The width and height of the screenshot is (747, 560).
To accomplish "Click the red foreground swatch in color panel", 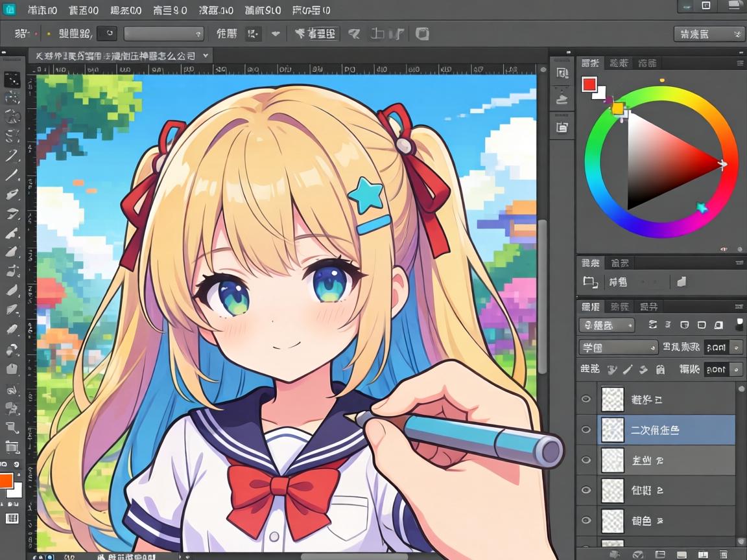I will [589, 84].
